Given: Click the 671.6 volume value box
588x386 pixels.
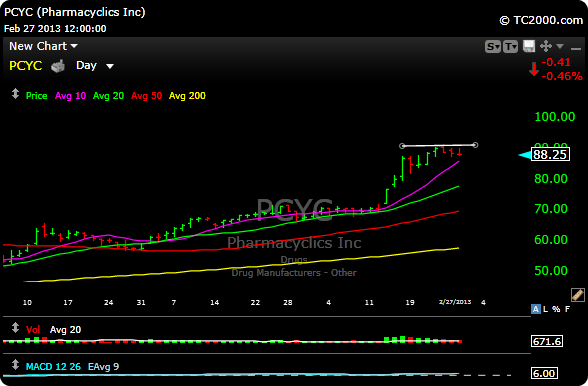Looking at the screenshot, I should pyautogui.click(x=547, y=341).
